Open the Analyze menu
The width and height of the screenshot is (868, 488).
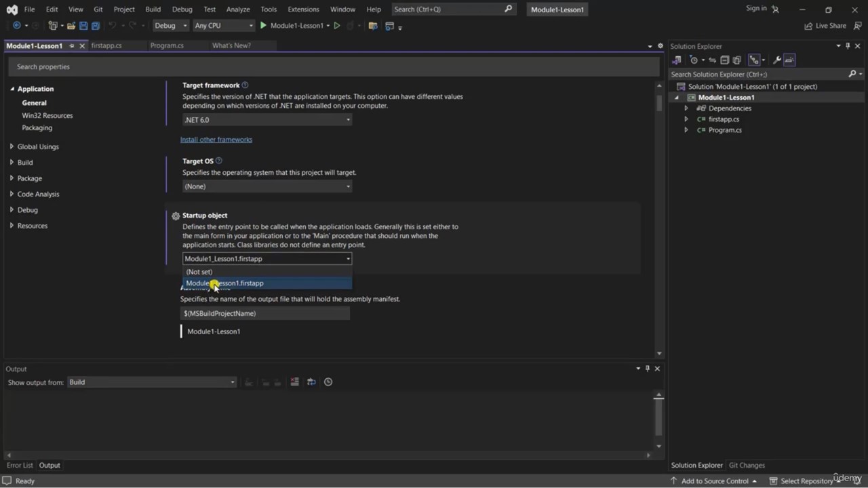coord(238,9)
